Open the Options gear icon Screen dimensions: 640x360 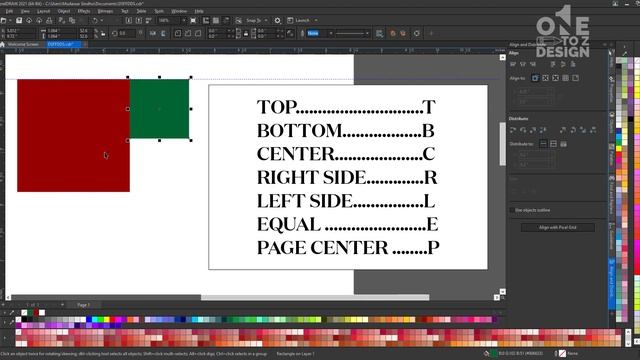278,20
